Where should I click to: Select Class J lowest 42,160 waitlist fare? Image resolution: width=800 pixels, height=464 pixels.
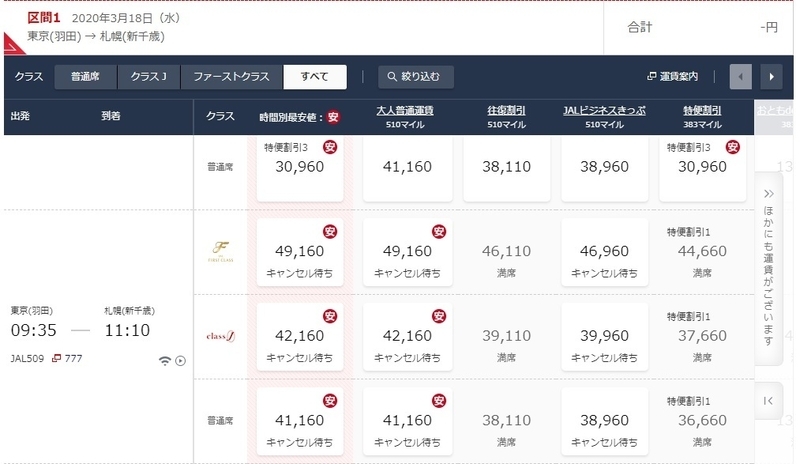pos(300,337)
